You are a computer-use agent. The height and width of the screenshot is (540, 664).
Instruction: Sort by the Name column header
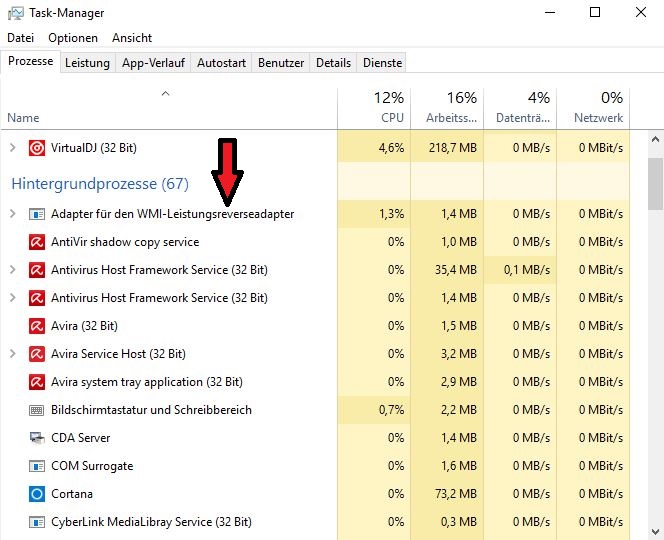[169, 108]
